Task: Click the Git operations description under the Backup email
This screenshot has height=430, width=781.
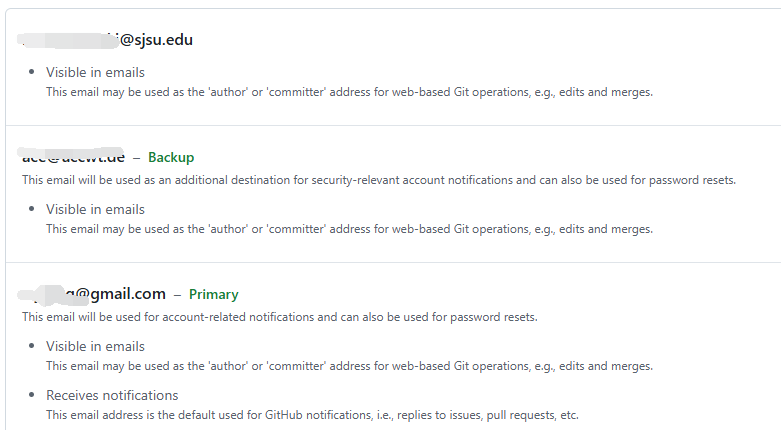Action: tap(349, 229)
